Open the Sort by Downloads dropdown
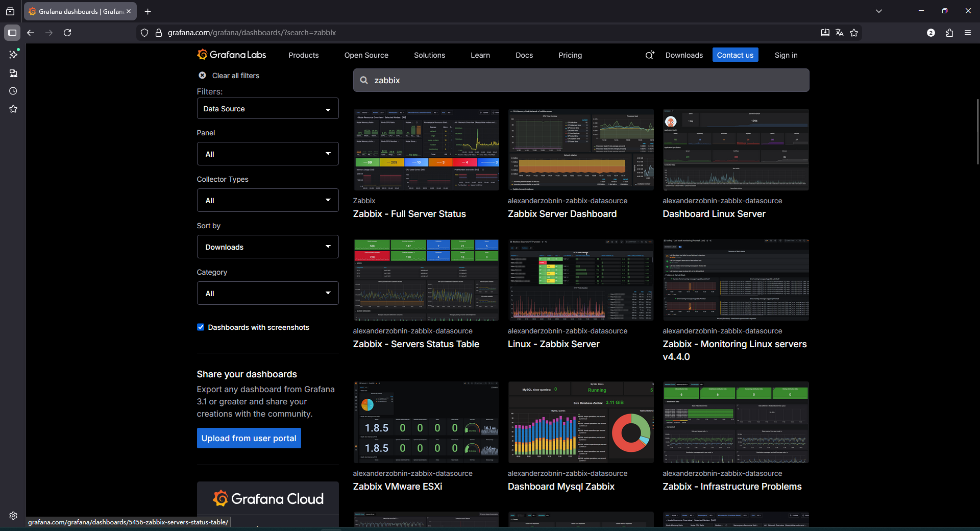980x531 pixels. point(267,247)
